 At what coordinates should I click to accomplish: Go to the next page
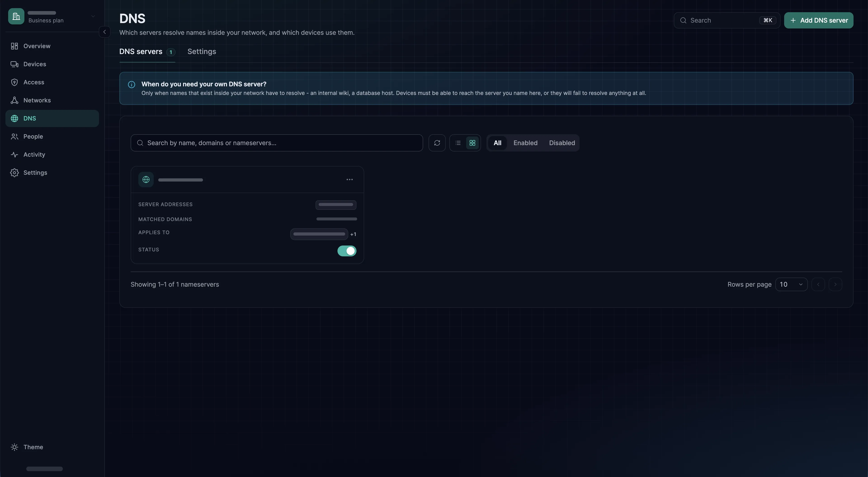tap(835, 285)
